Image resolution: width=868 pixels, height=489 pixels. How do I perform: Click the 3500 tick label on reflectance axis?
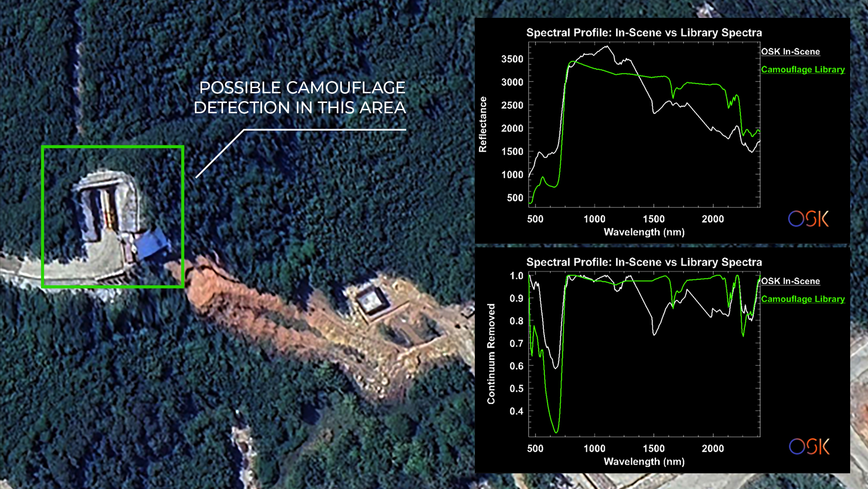(512, 59)
